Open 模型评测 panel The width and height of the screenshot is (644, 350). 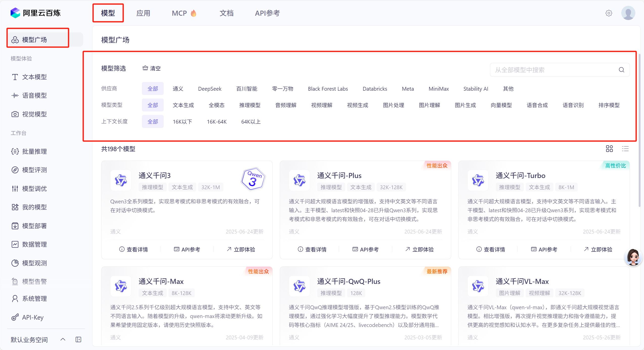[x=34, y=170]
